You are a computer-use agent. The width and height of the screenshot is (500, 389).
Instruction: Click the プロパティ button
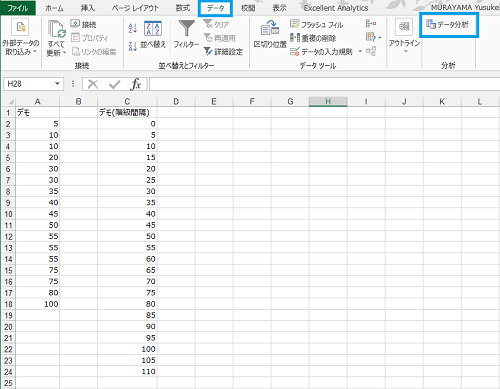(x=90, y=38)
